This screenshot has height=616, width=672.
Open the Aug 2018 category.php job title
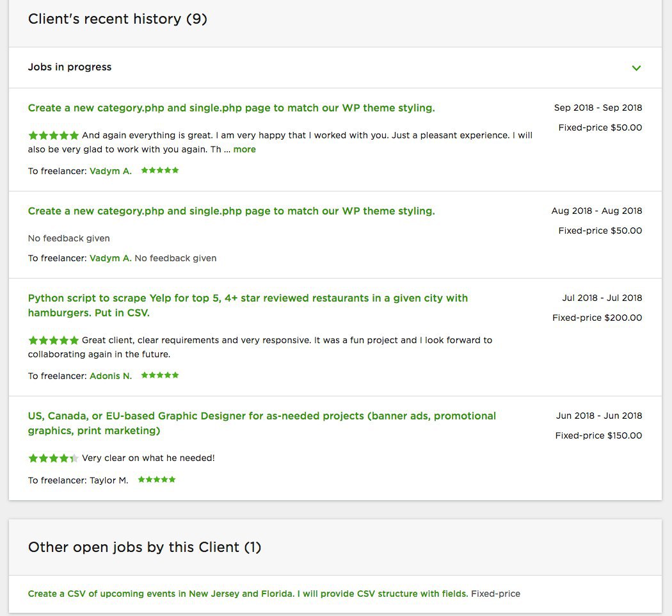(231, 211)
